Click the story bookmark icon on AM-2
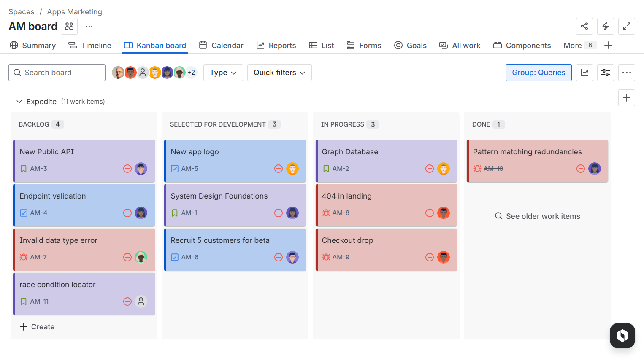 tap(326, 168)
